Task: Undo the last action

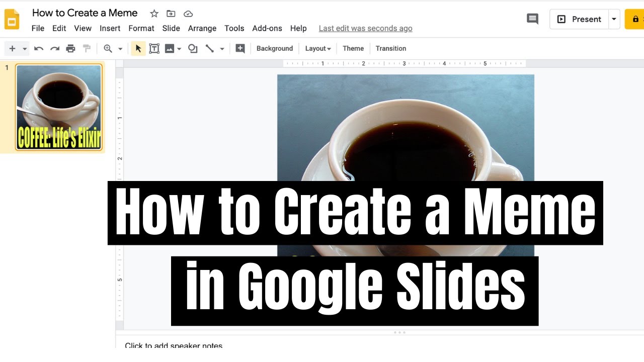Action: pos(39,48)
